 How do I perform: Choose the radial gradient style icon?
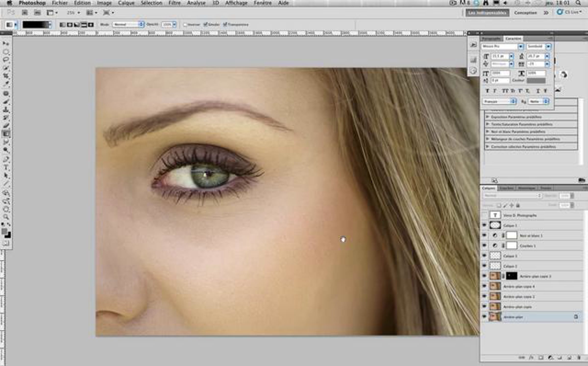(70, 25)
